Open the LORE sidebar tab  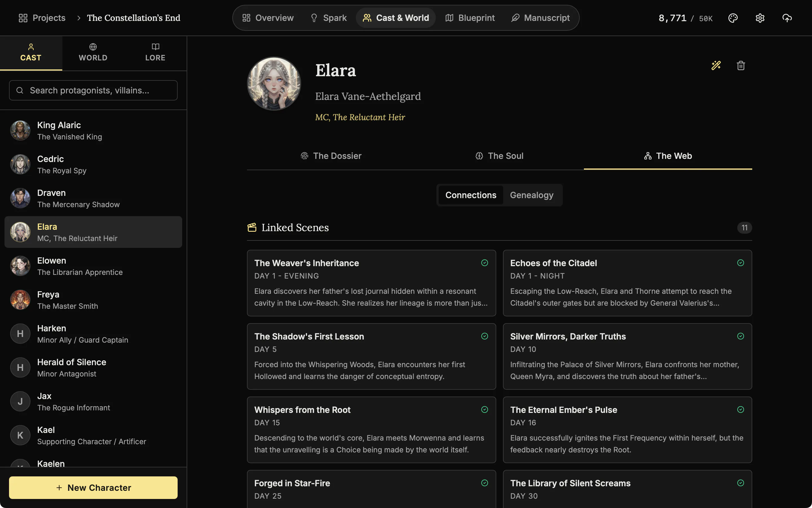click(155, 53)
